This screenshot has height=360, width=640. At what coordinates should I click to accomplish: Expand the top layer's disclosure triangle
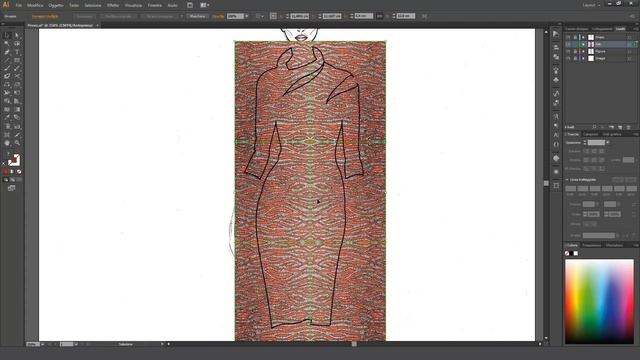583,37
